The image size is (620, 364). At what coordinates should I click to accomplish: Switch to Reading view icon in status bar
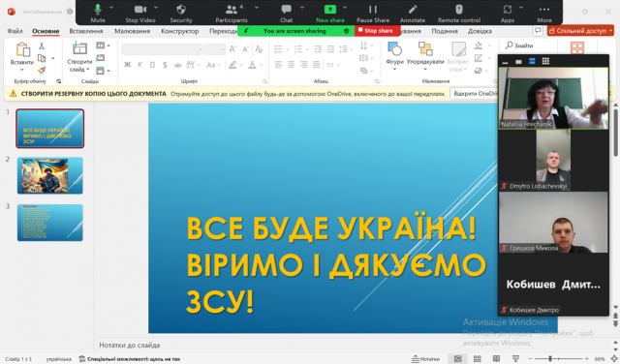tap(496, 358)
